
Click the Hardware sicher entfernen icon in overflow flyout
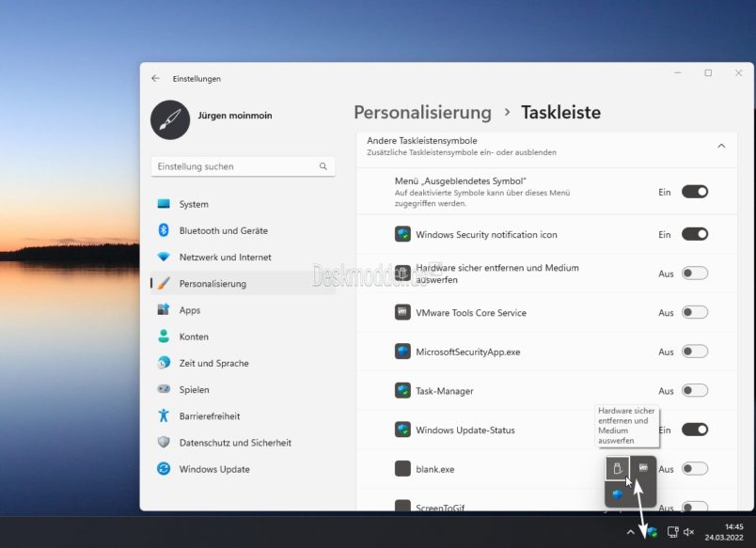(617, 467)
